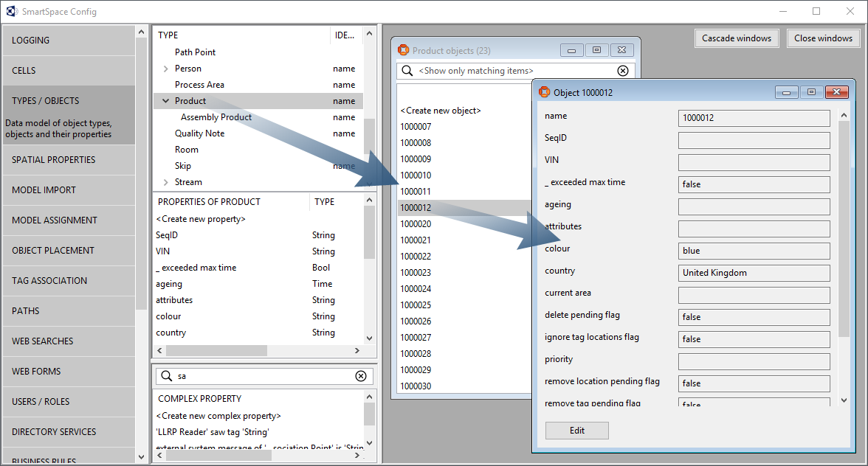
Task: Click the Product objects window icon
Action: coord(403,50)
